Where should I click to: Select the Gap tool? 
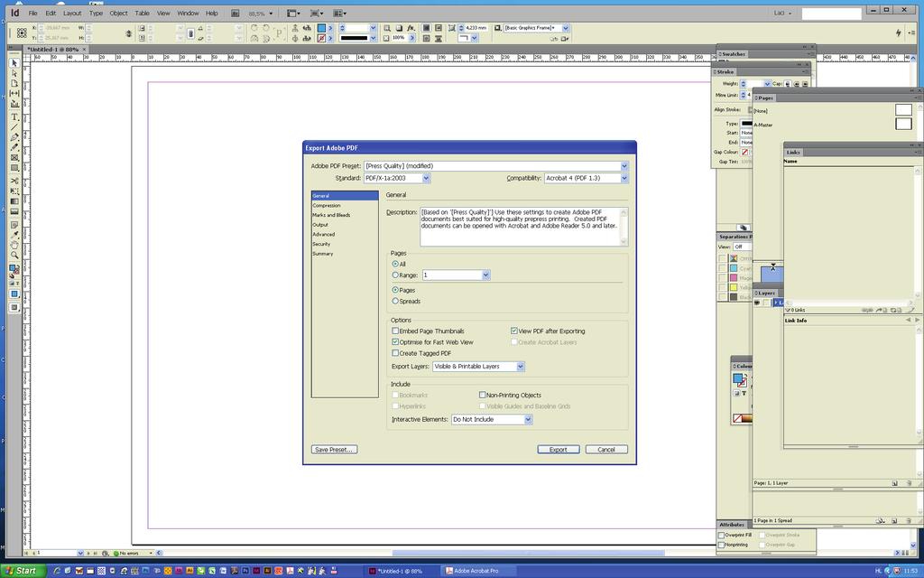click(x=14, y=93)
